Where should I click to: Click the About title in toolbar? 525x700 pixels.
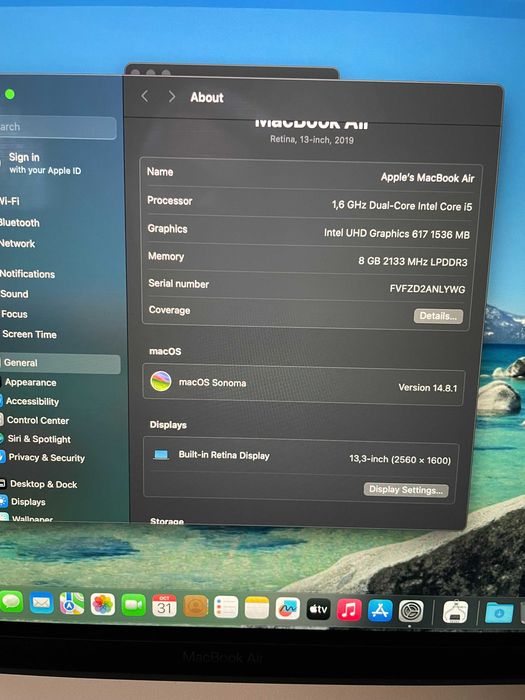[207, 97]
